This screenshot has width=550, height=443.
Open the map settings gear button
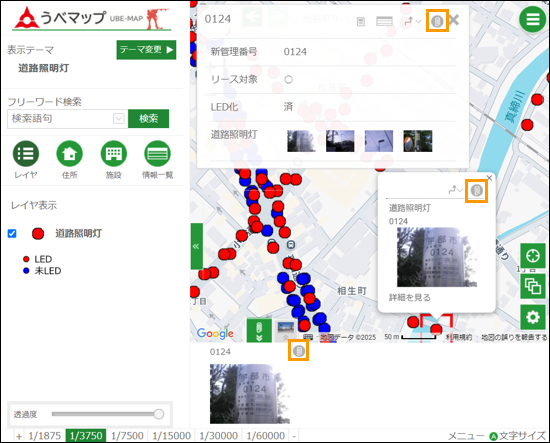coord(532,317)
